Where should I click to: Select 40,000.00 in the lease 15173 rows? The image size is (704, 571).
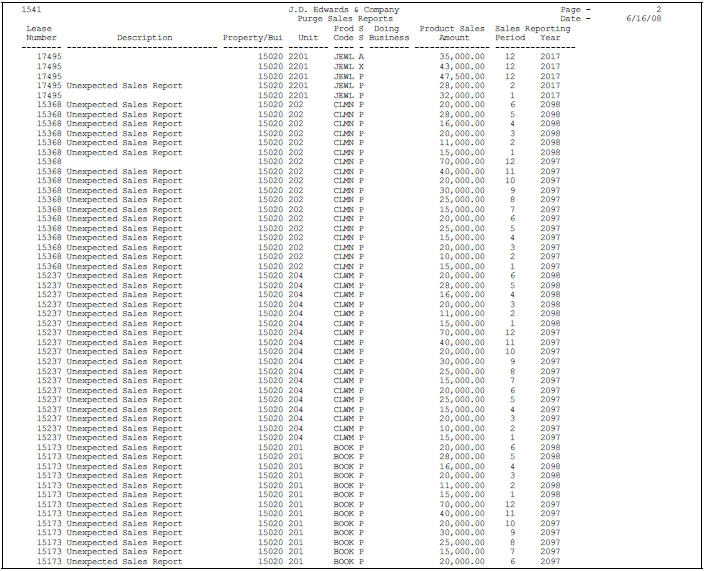click(x=462, y=514)
